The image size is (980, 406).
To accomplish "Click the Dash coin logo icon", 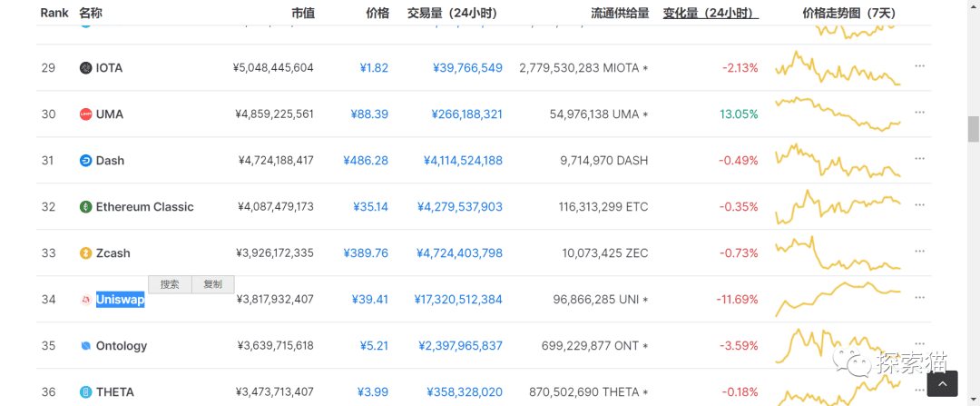I will (x=85, y=161).
